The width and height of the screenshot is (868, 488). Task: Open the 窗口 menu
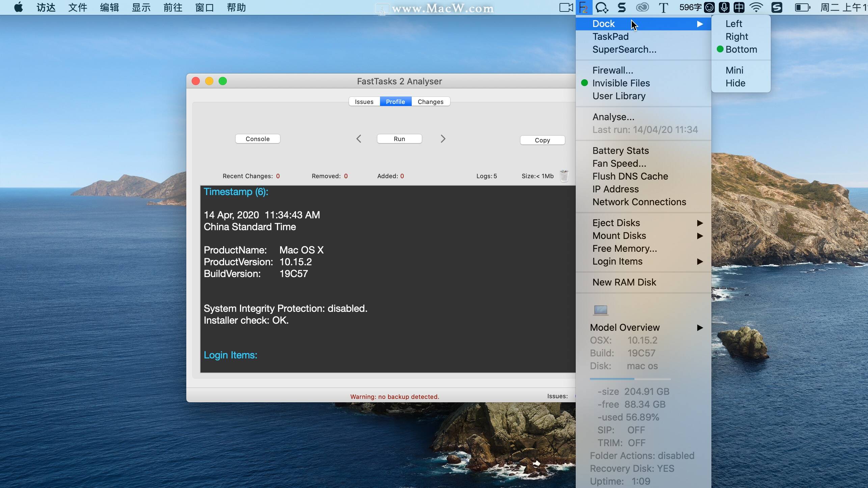(x=205, y=7)
